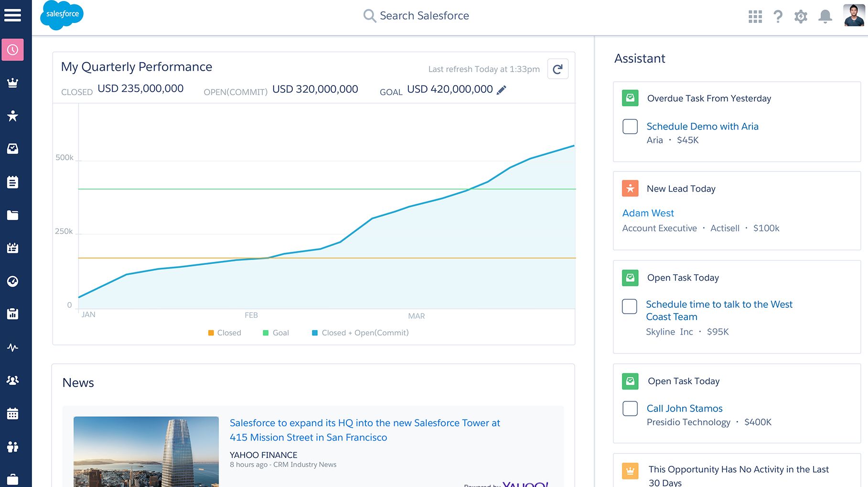
Task: Click the USD 320,000,000 open commit value
Action: click(315, 89)
